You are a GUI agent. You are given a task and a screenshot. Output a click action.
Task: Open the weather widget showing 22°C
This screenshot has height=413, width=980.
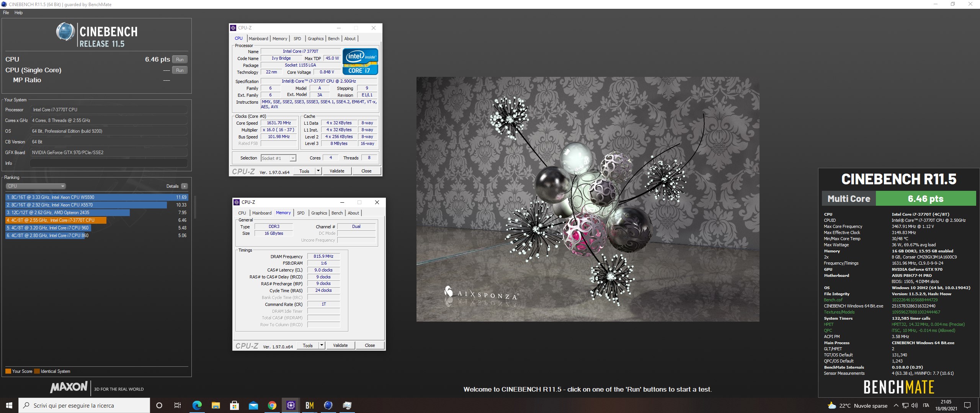click(857, 406)
